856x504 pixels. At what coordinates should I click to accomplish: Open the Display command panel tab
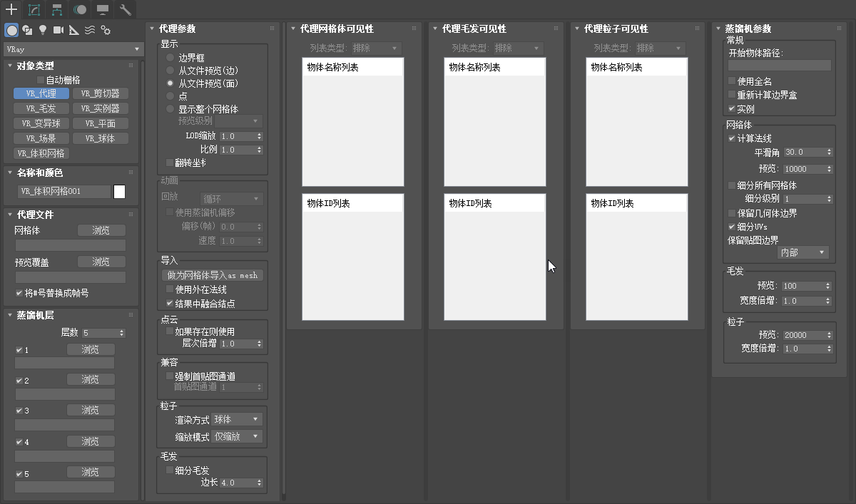tap(103, 9)
